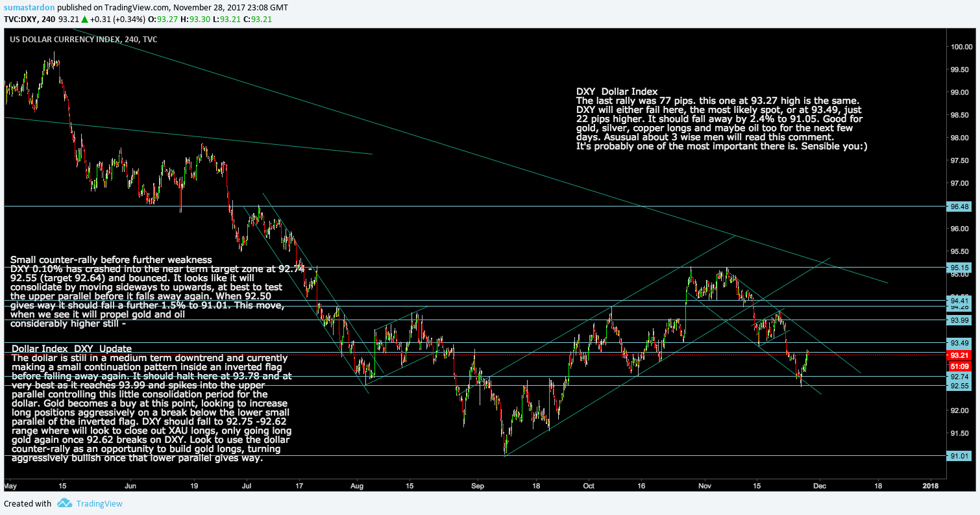Click the Nov label on time axis
Viewport: 980px width, 515px height.
(x=705, y=485)
